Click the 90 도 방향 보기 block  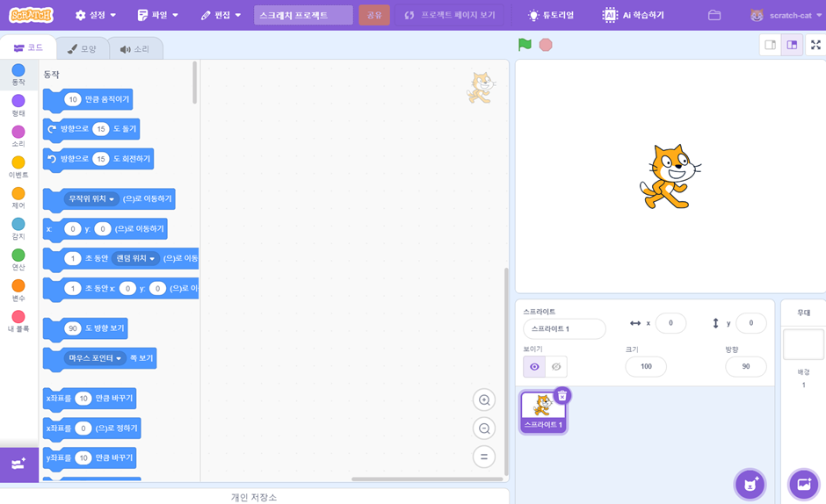pyautogui.click(x=85, y=328)
